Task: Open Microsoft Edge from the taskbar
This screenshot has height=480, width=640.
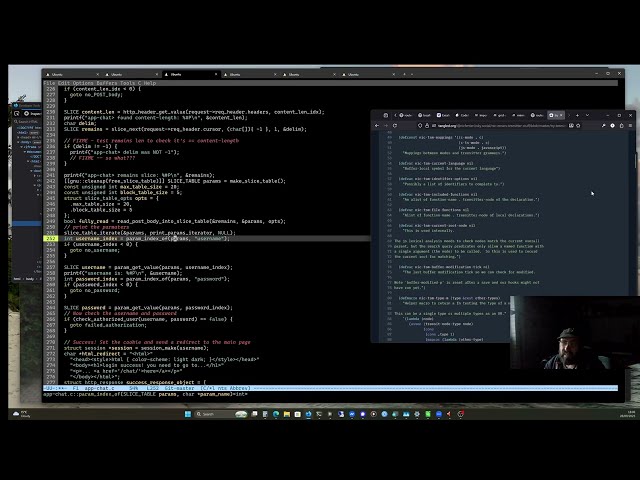Action: (276, 414)
